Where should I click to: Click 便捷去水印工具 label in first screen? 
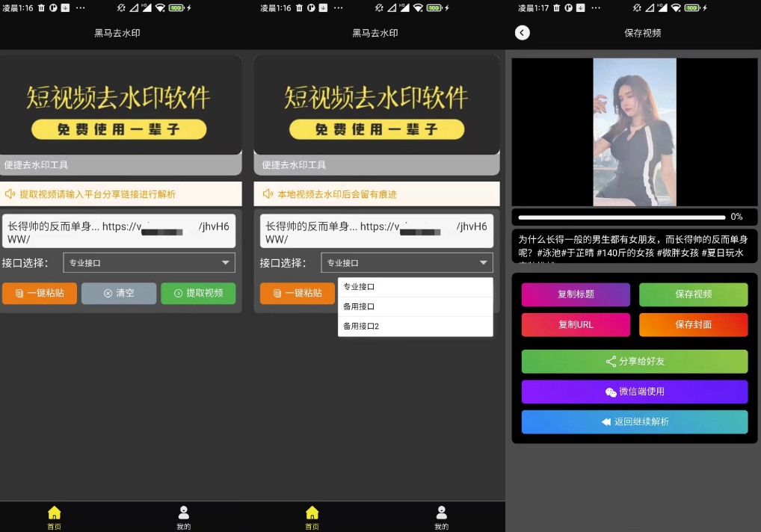click(x=37, y=165)
